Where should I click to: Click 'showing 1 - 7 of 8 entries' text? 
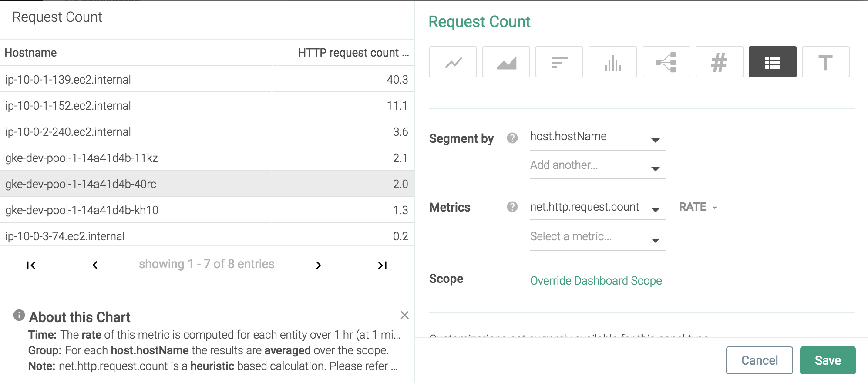coord(207,264)
